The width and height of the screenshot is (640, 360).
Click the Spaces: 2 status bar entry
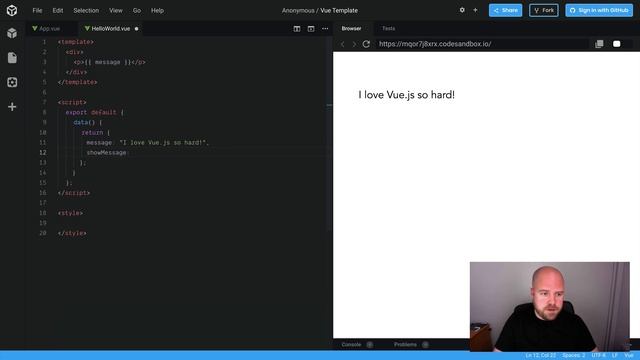coord(573,355)
